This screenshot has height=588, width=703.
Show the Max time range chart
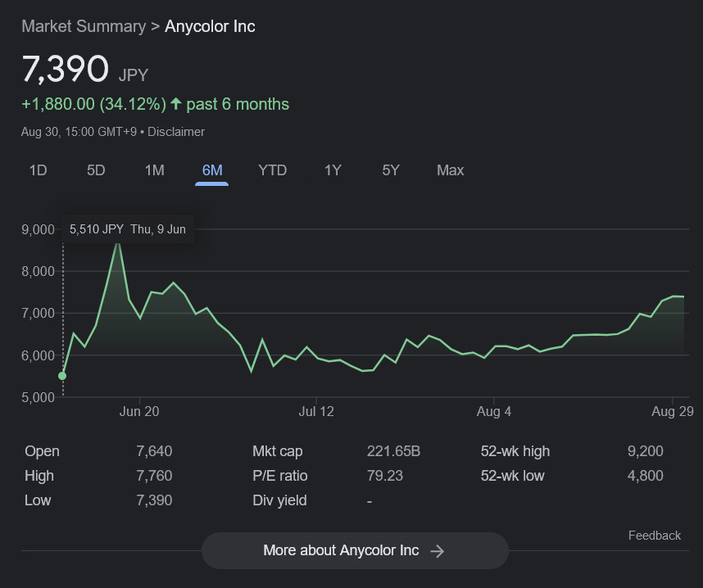[450, 170]
